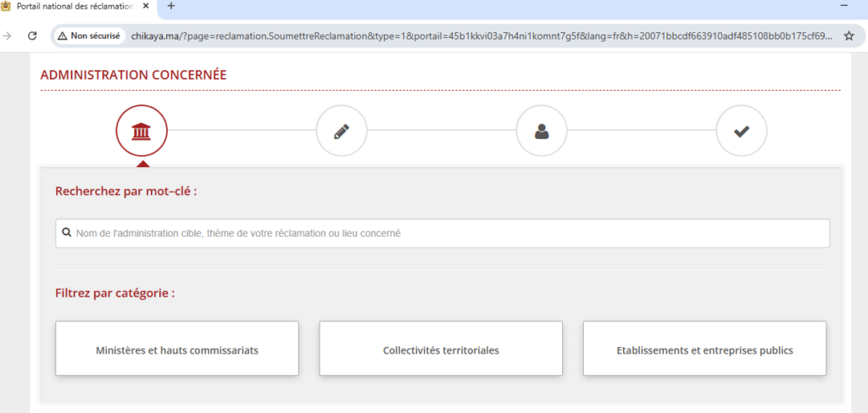Focus the keyword search input field
868x413 pixels.
coord(442,233)
